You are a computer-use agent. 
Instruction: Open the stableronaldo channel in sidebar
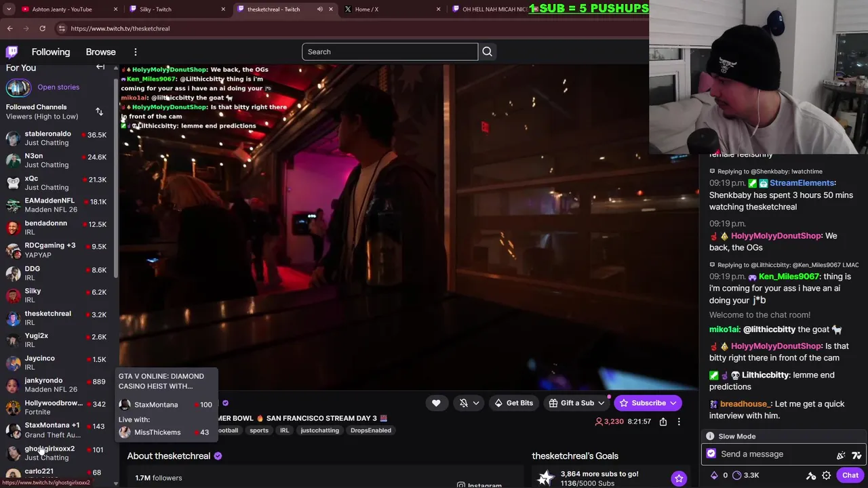58,138
